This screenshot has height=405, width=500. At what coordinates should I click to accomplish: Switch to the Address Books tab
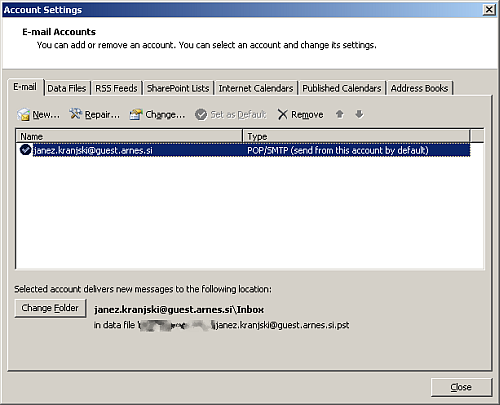[x=419, y=88]
